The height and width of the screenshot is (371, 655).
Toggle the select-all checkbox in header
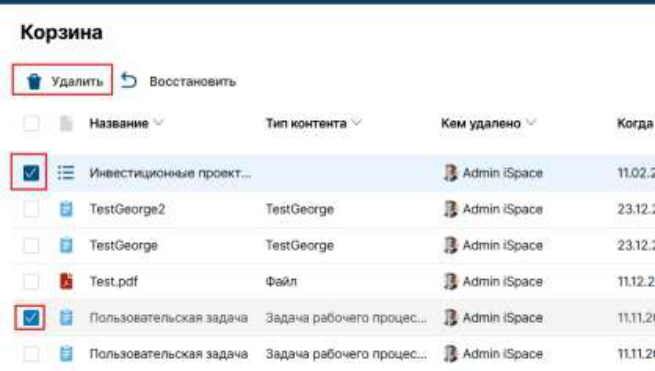pos(31,124)
